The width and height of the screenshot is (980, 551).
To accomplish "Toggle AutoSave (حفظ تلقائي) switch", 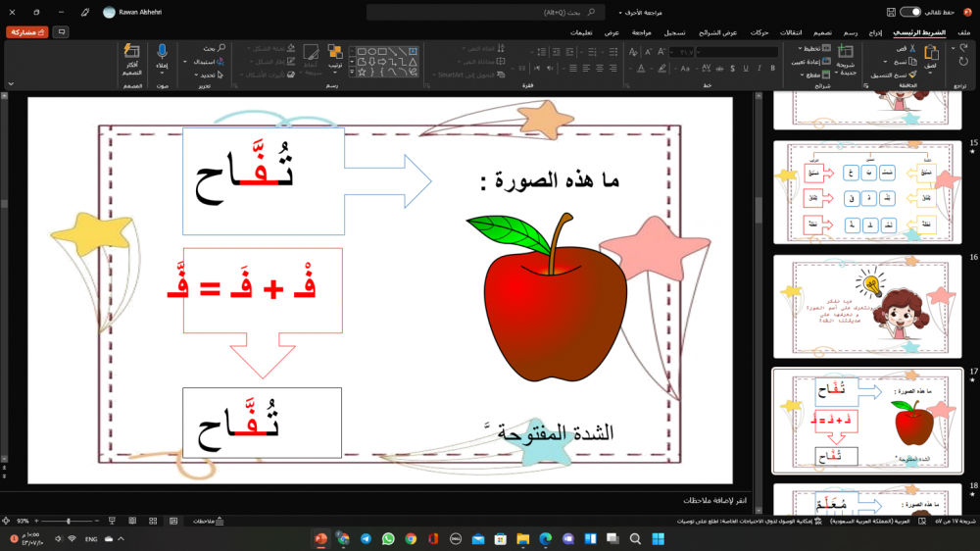I will click(910, 12).
